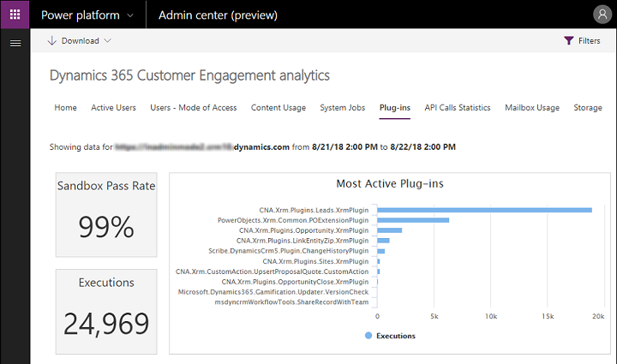Expand the Download dropdown chevron
Screen dimensions: 617x364
pos(107,41)
